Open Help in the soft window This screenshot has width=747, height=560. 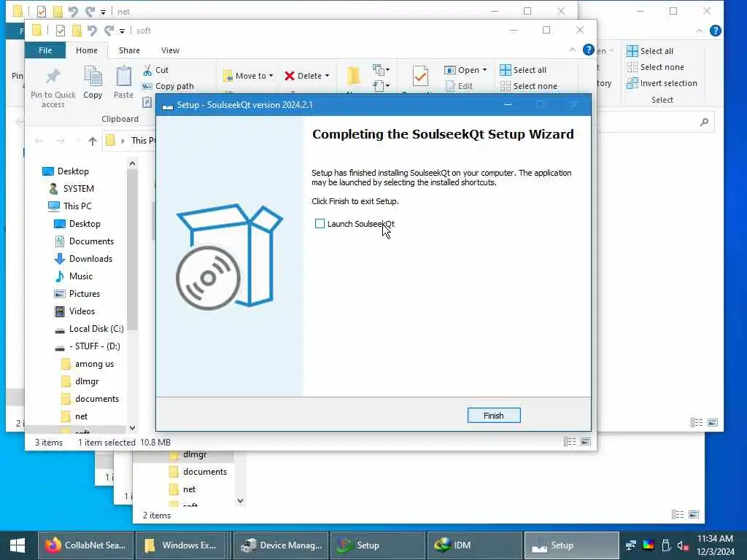click(x=589, y=50)
